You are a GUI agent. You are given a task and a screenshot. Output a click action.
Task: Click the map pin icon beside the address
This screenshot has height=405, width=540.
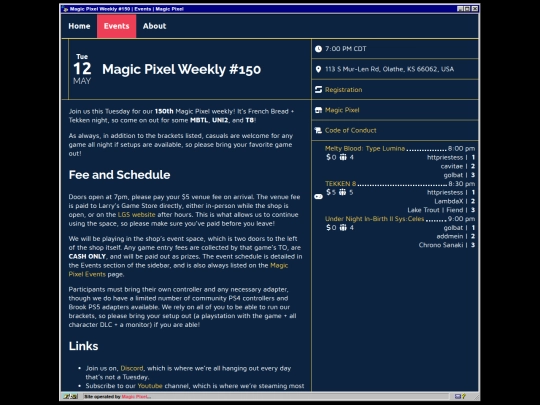pos(318,69)
